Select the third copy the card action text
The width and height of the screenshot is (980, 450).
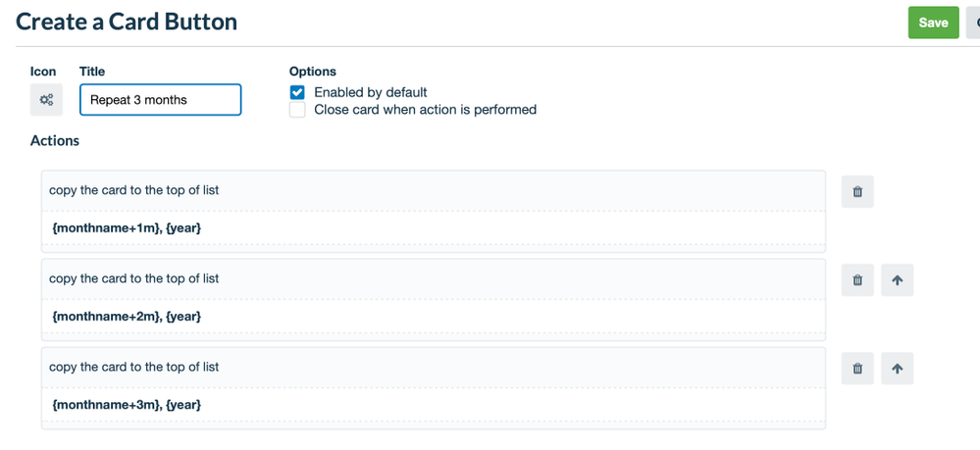133,367
